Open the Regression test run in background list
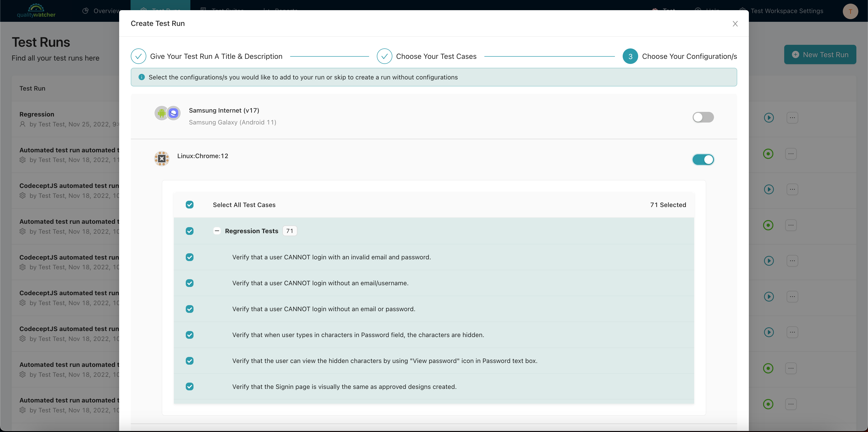The height and width of the screenshot is (432, 868). coord(37,114)
